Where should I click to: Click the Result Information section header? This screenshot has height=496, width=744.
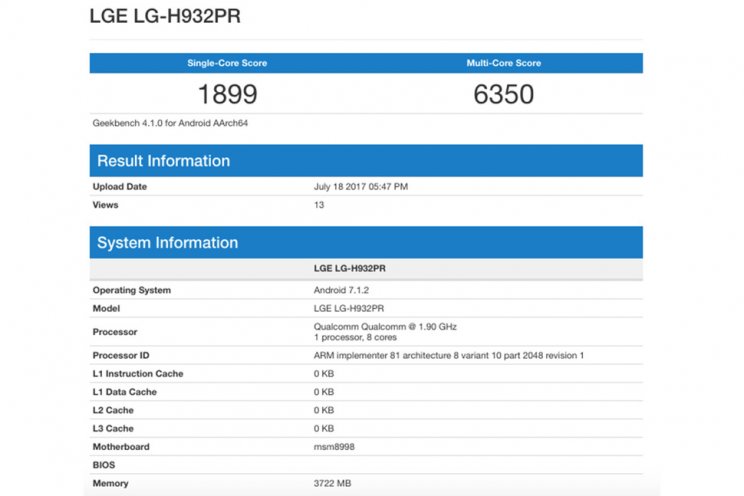click(366, 160)
